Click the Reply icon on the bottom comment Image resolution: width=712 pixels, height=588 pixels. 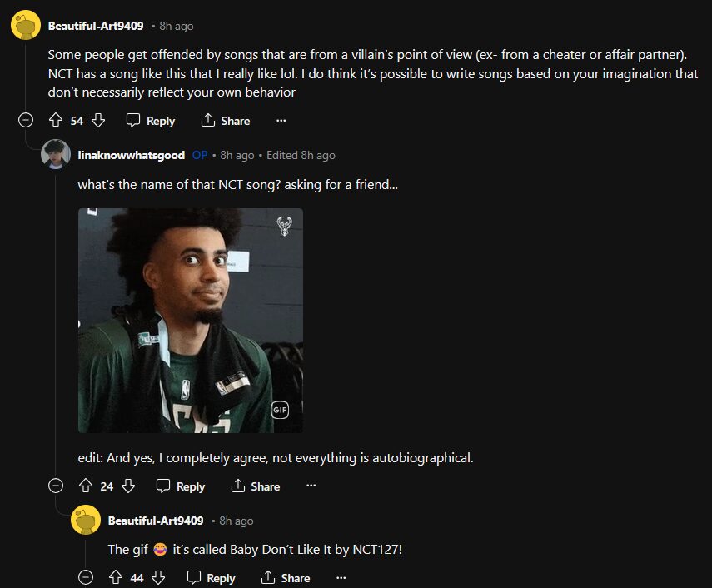pos(193,577)
